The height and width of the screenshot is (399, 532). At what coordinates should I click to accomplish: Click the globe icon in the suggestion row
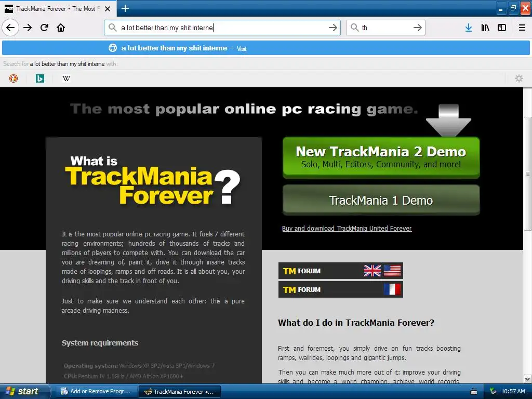tap(113, 48)
